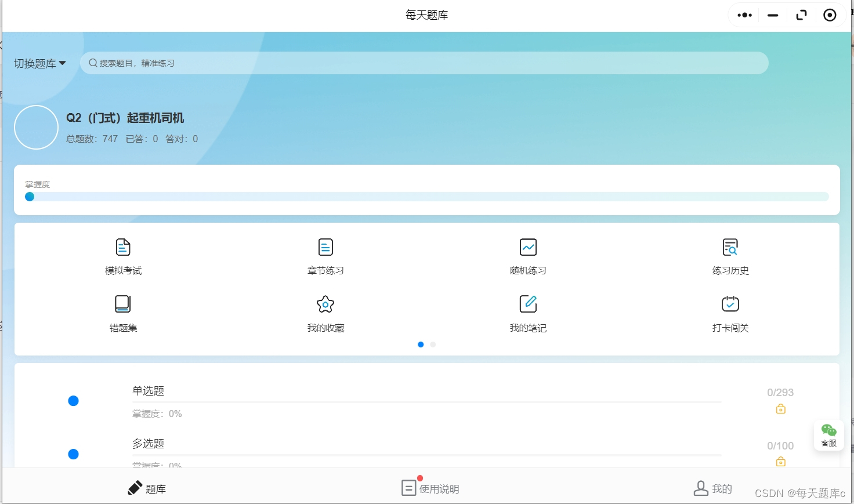Screen dimensions: 854x504
Task: Click the pencil icon for 题库 tab
Action: coord(135,488)
